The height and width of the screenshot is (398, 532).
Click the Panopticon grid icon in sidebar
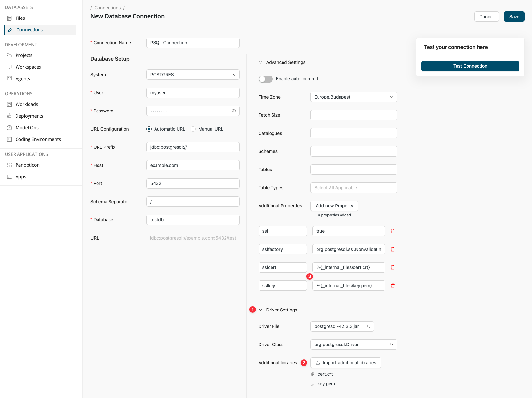[x=9, y=165]
